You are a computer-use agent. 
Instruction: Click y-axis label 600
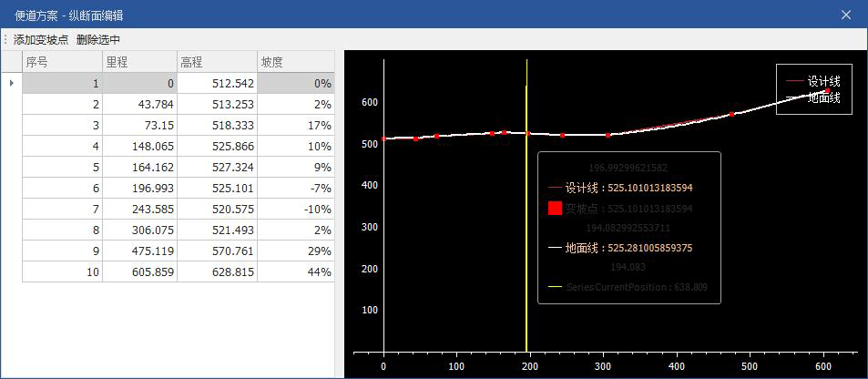click(x=369, y=102)
